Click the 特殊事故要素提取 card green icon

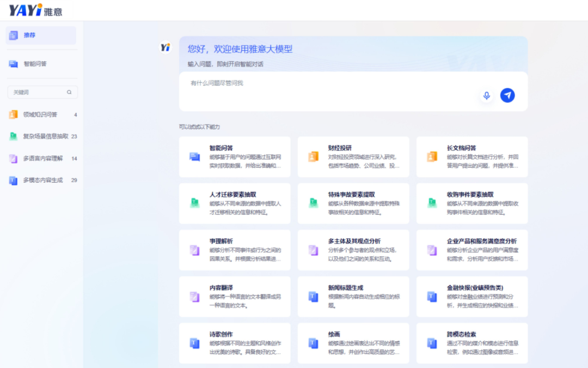tap(313, 203)
